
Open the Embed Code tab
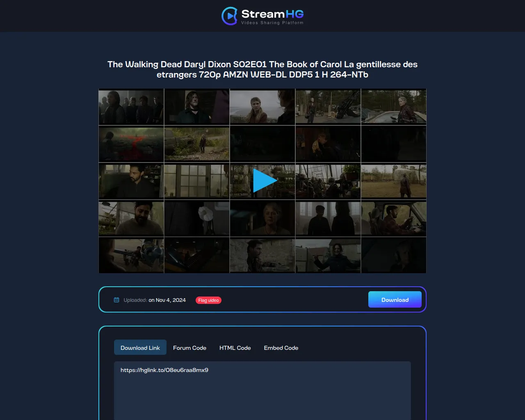[x=281, y=347]
